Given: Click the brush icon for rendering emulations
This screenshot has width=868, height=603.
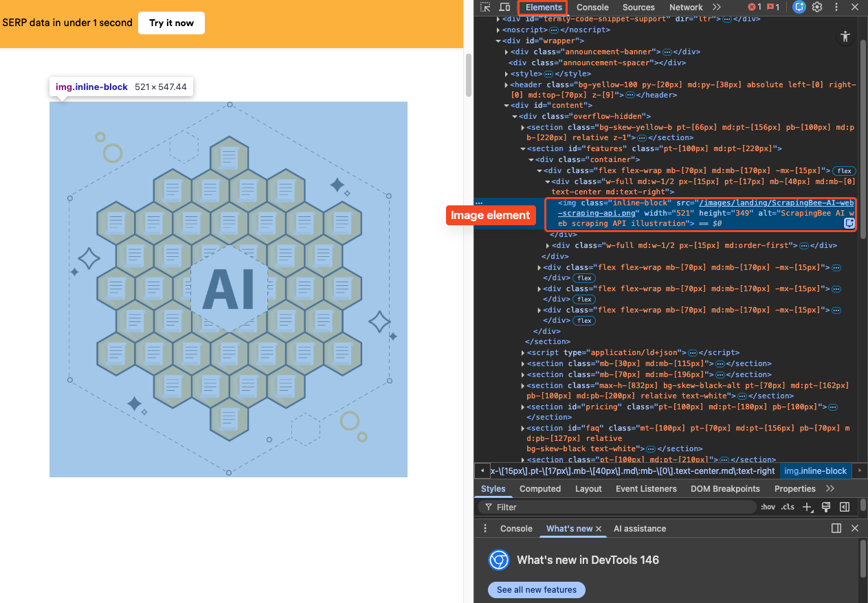Looking at the screenshot, I should pyautogui.click(x=825, y=507).
